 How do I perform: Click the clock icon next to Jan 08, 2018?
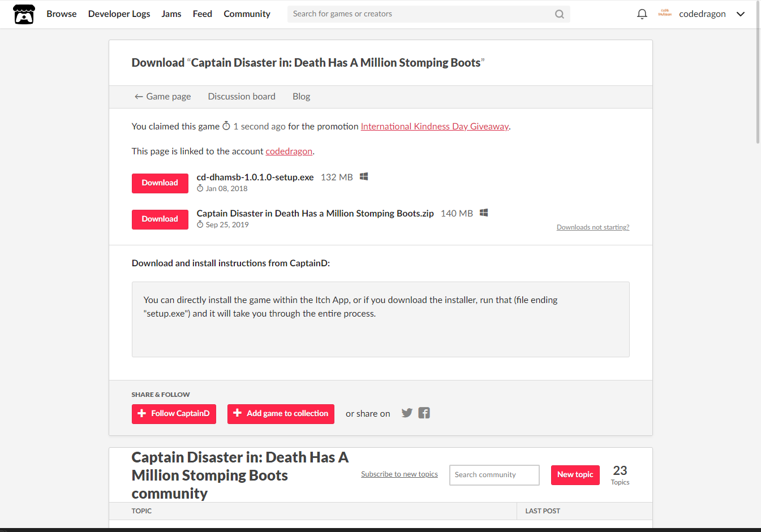click(x=200, y=188)
